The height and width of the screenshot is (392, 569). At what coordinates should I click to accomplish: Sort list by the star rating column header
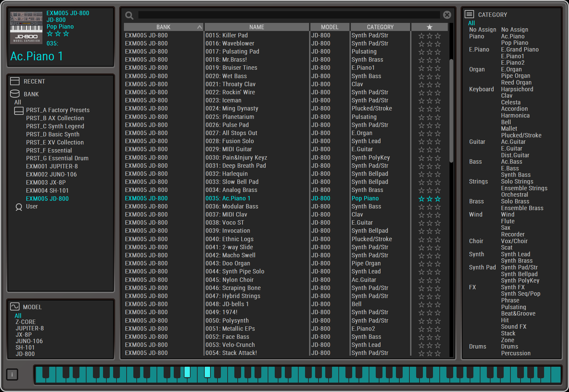click(429, 27)
